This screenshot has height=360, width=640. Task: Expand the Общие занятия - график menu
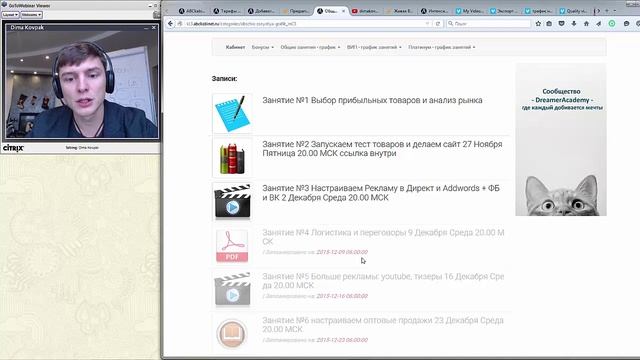(x=310, y=47)
